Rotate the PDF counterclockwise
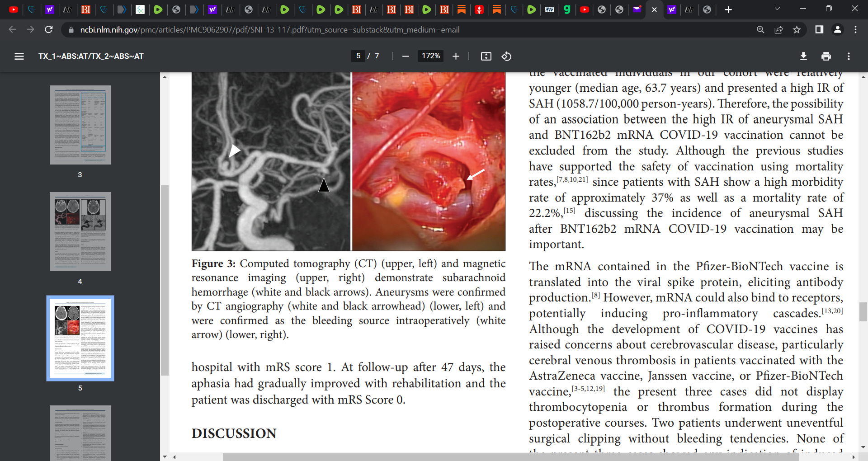This screenshot has width=868, height=461. (x=506, y=56)
